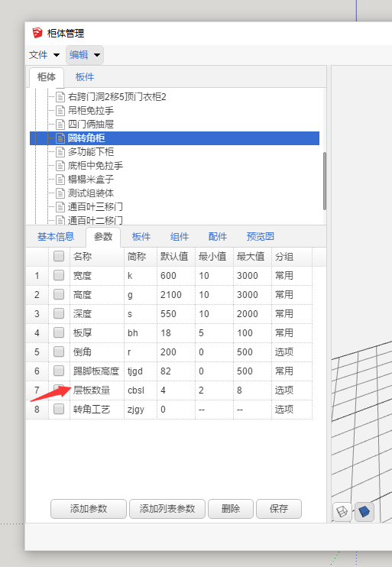The height and width of the screenshot is (567, 392).
Task: Switch to the 板件 tab below the tree
Action: pyautogui.click(x=141, y=237)
